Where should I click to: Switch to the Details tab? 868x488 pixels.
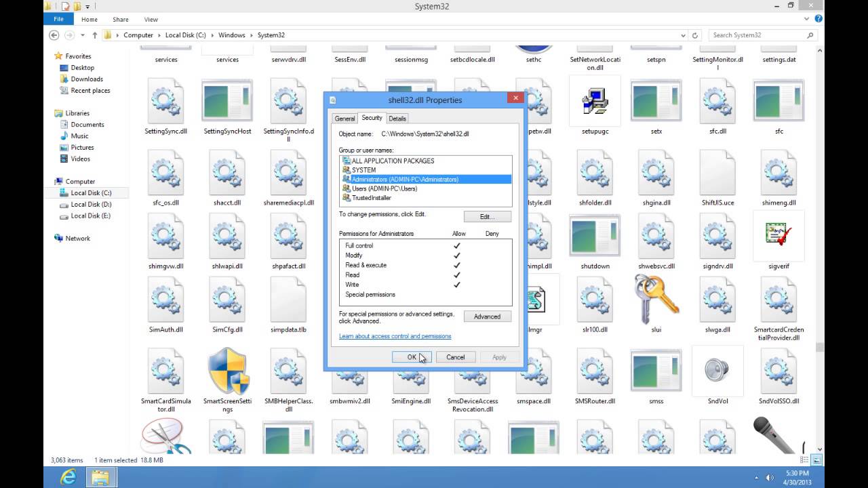click(x=397, y=118)
